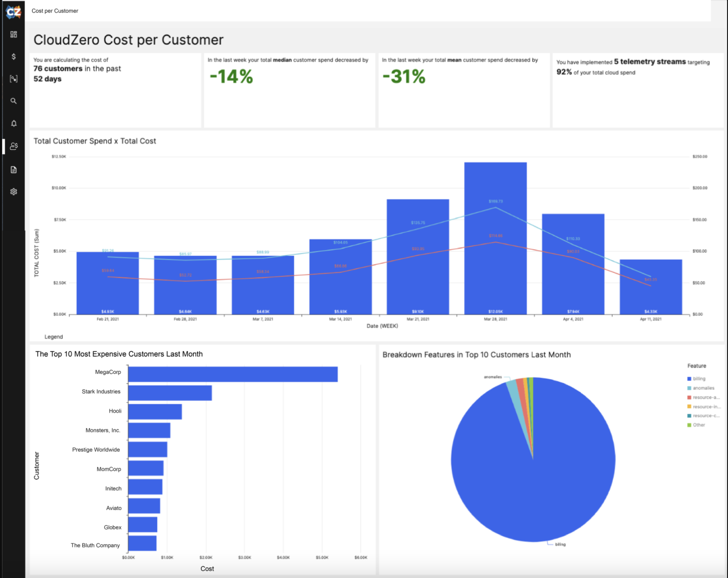Click the Total Customer Spend x Total Cost title
The height and width of the screenshot is (578, 728).
[x=95, y=141]
